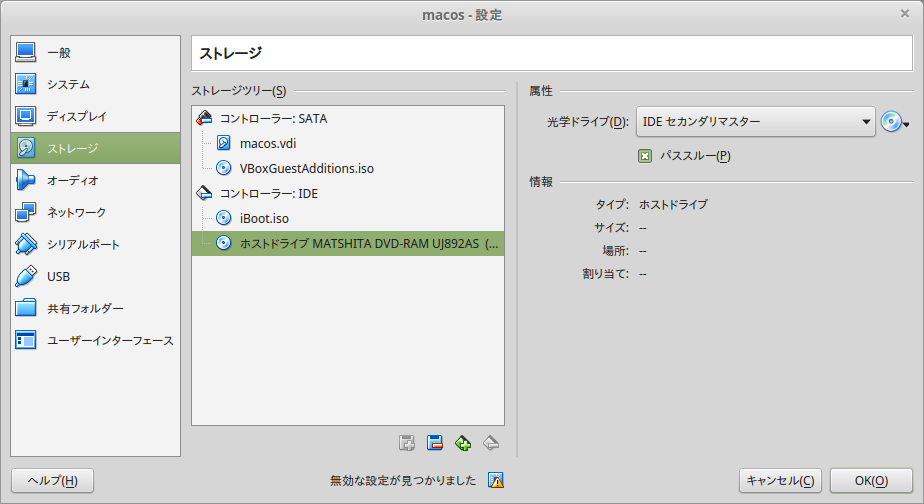The image size is (924, 504).
Task: Click the ストレージツリー(S) label
Action: pyautogui.click(x=239, y=91)
